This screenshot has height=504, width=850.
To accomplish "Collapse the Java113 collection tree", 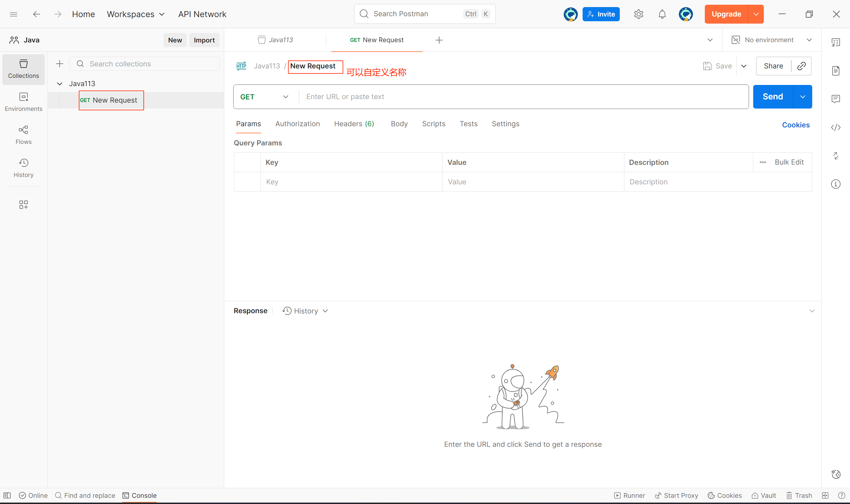I will pyautogui.click(x=60, y=83).
